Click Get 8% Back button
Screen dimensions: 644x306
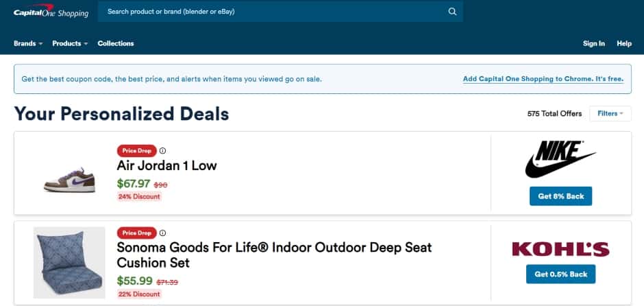(x=560, y=196)
